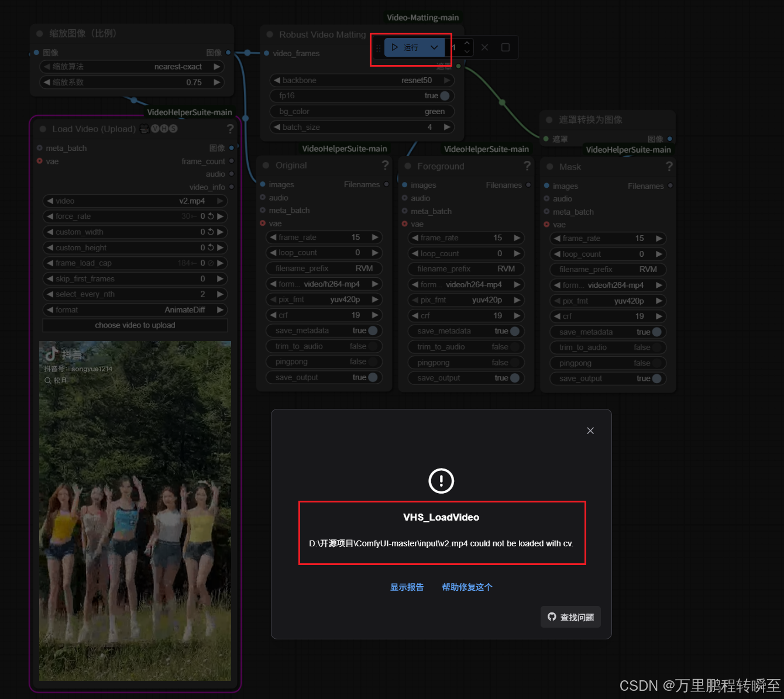Screen dimensions: 784x699
Task: Increase loop_count in Foreground node with right arrow
Action: [517, 253]
